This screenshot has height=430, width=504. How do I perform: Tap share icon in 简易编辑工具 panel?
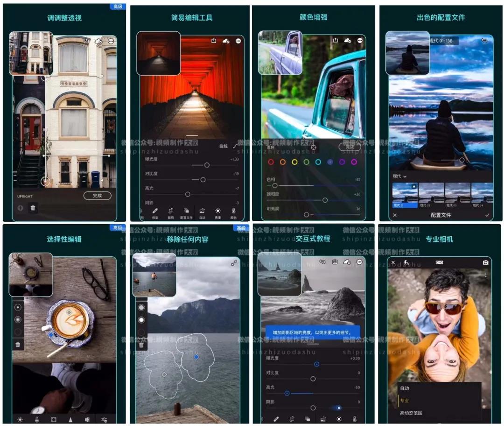(x=214, y=41)
